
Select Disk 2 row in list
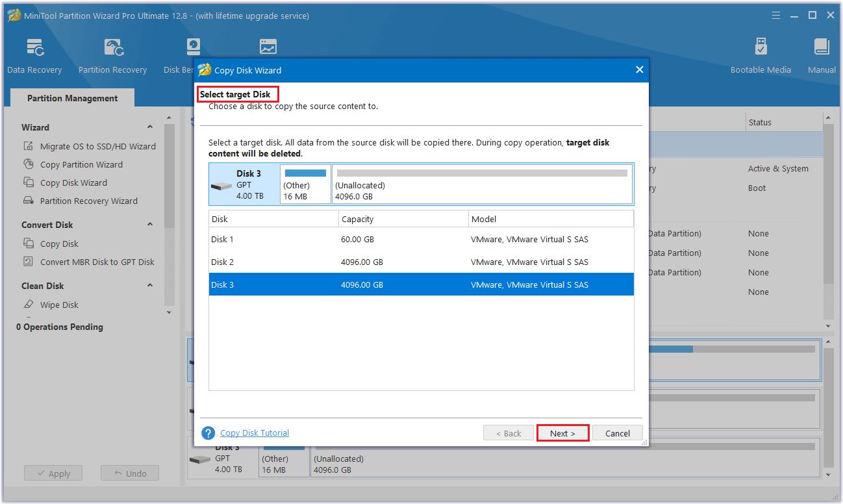[421, 262]
